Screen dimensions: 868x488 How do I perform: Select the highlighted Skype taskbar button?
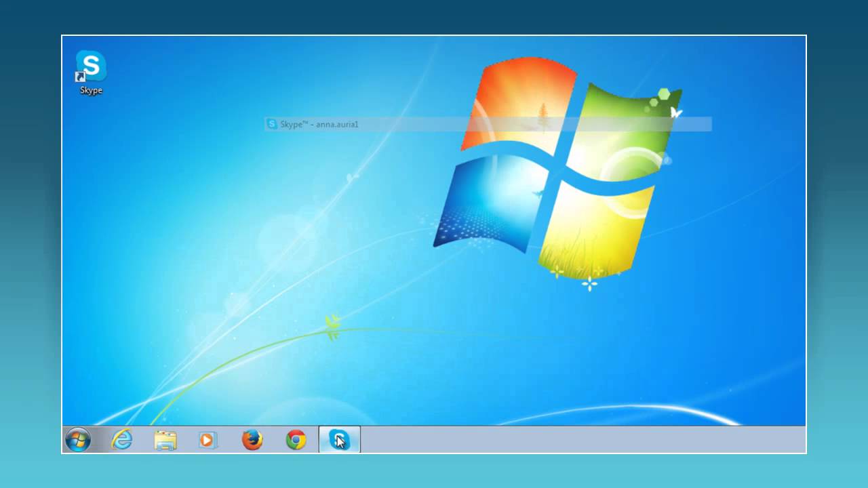click(338, 441)
